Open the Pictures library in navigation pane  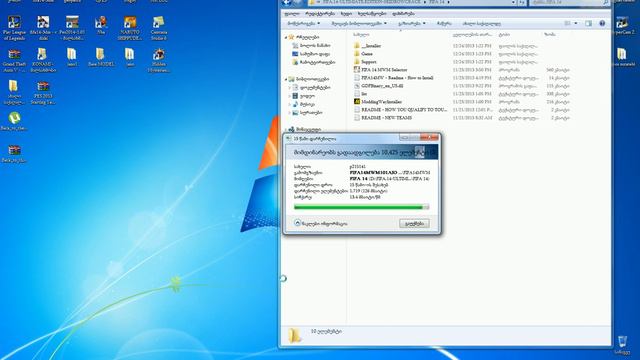click(x=307, y=112)
